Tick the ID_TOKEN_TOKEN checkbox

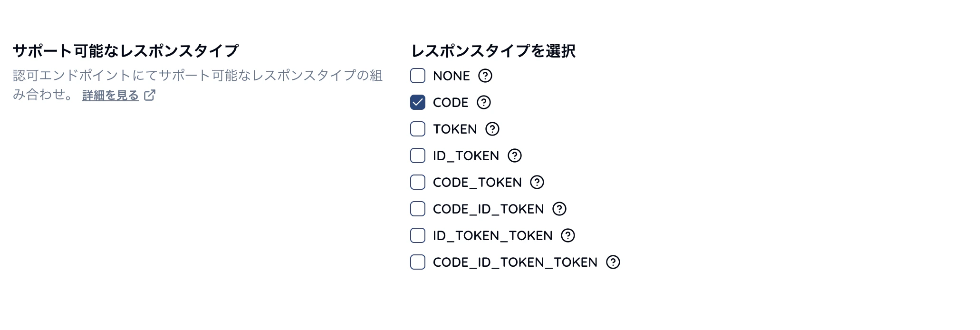418,235
